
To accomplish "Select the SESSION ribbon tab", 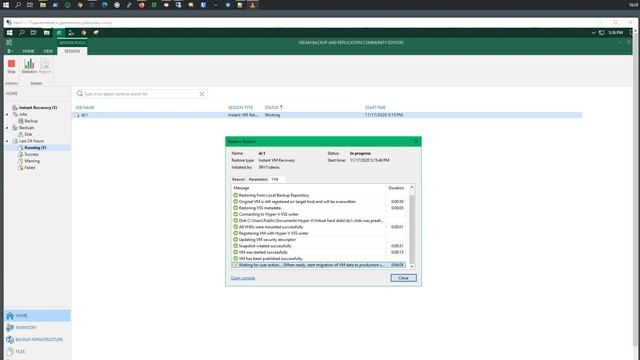I will click(x=72, y=51).
